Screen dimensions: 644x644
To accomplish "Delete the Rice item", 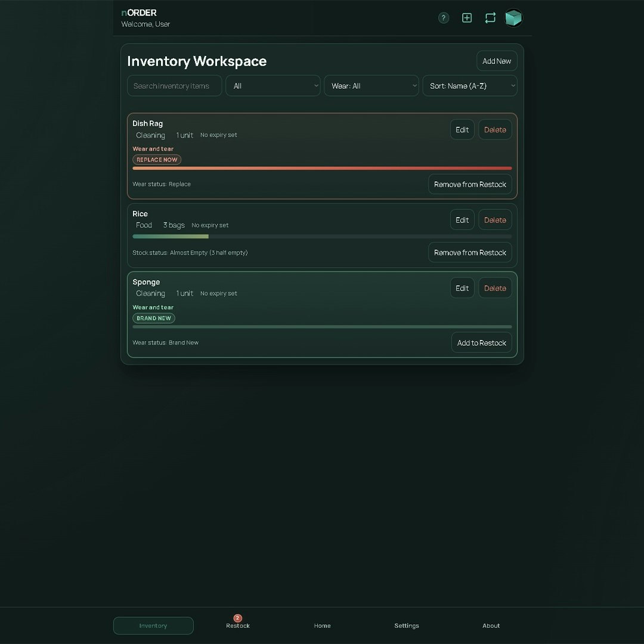I will [x=495, y=220].
